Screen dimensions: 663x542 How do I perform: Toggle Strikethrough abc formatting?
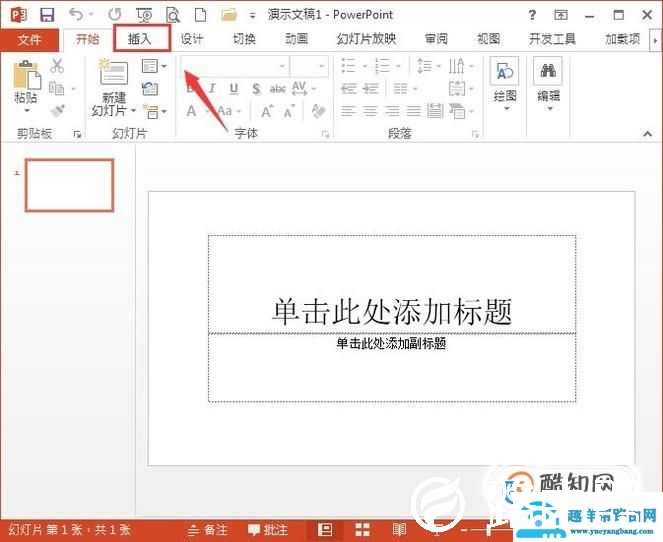pos(278,89)
